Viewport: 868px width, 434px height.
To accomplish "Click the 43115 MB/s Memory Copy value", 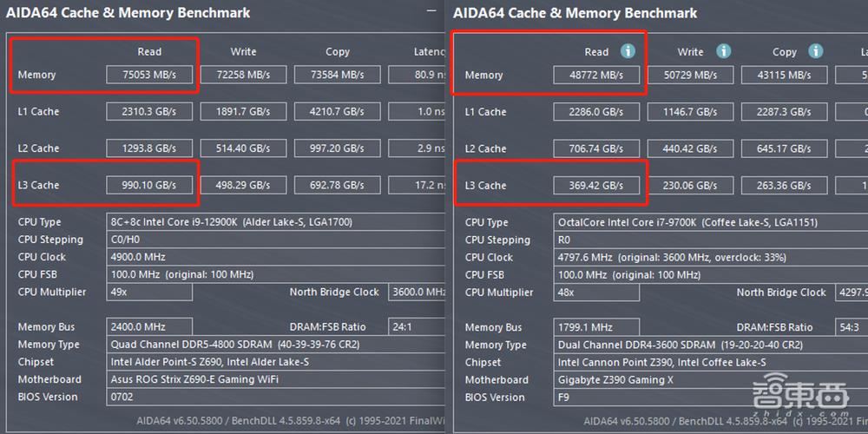I will coord(784,76).
